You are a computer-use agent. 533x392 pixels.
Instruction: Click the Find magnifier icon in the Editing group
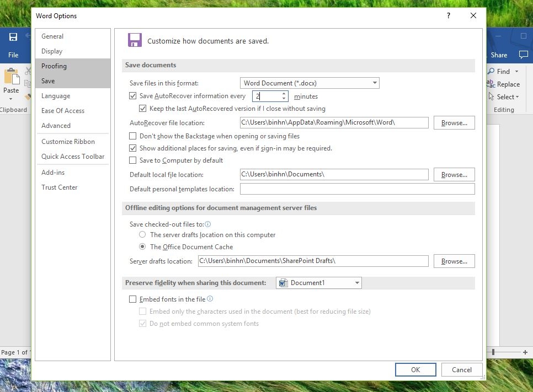[x=491, y=71]
